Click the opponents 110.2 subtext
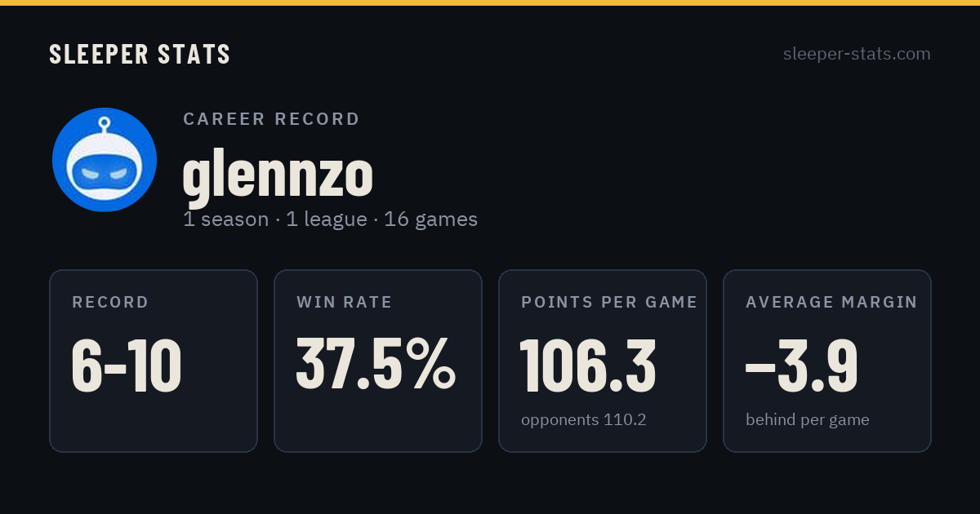980x514 pixels. click(x=583, y=420)
